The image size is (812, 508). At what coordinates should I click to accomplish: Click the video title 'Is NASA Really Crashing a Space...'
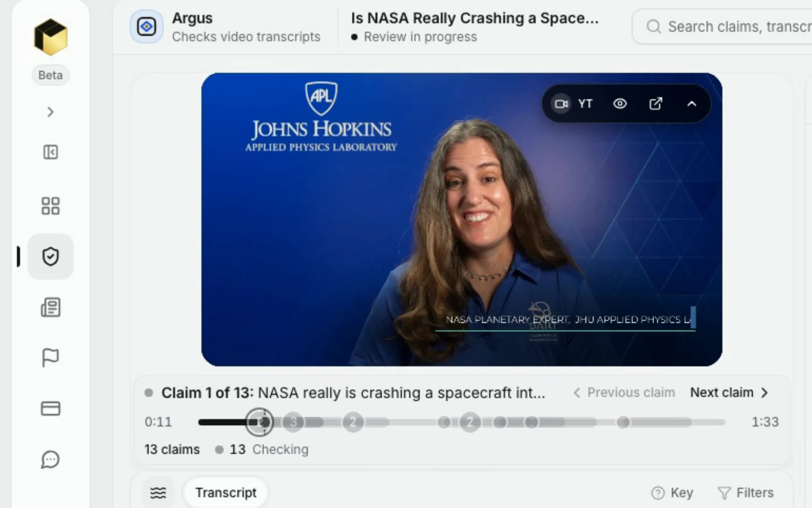[475, 18]
